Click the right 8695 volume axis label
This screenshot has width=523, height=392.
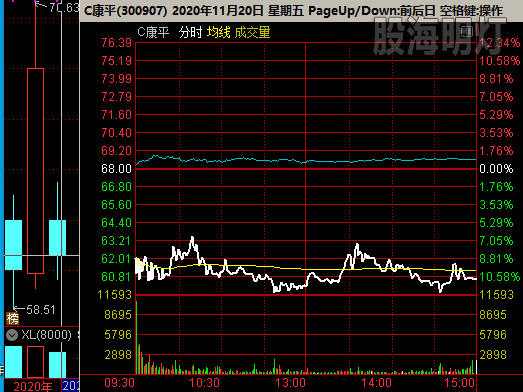493,315
